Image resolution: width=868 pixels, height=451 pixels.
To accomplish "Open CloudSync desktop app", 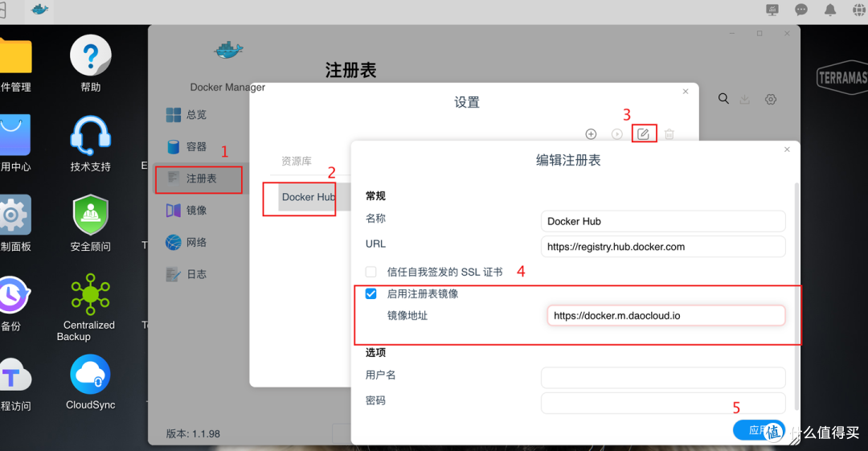I will tap(90, 375).
